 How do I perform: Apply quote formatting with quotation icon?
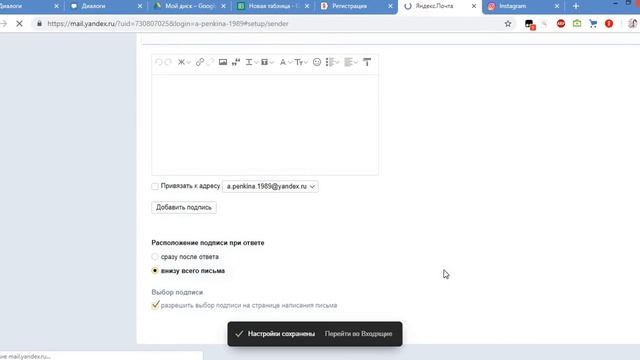236,62
